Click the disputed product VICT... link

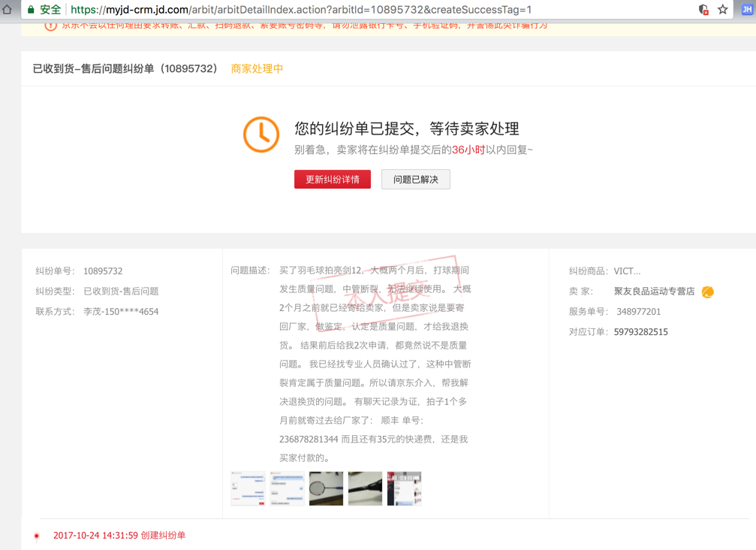[627, 271]
